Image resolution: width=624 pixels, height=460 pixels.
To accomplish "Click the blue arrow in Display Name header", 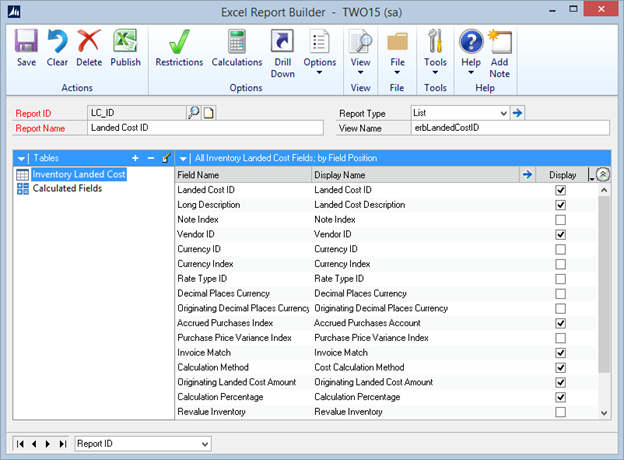I will click(527, 175).
